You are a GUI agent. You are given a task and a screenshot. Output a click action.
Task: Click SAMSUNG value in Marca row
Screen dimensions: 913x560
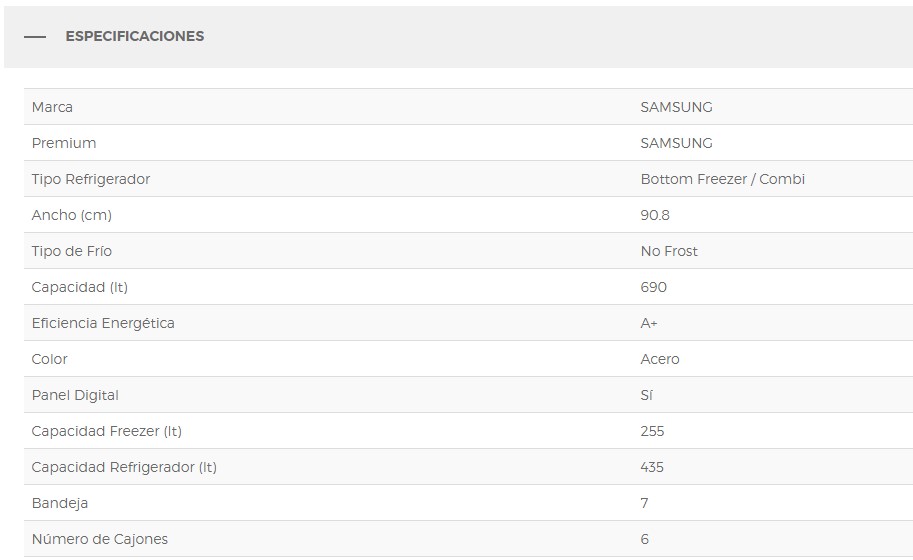[676, 107]
